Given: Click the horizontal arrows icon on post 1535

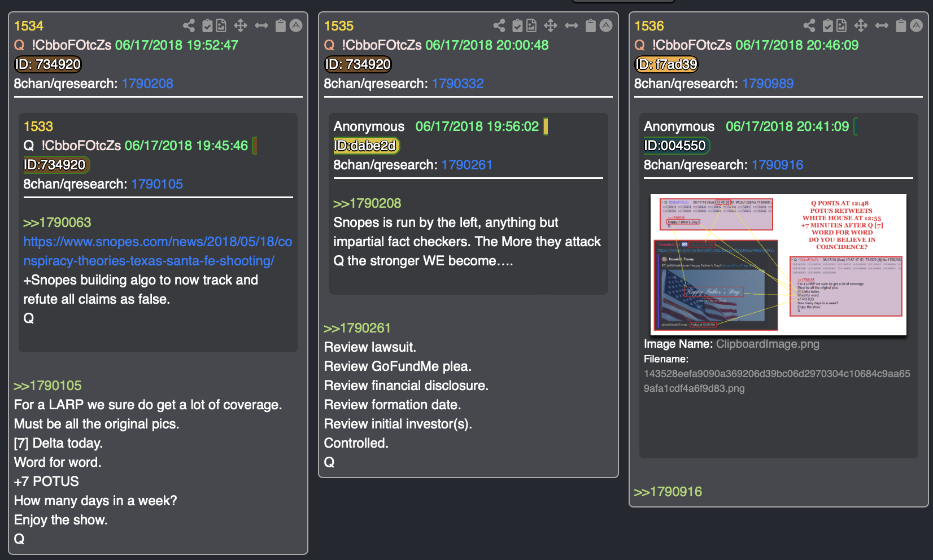Looking at the screenshot, I should (x=571, y=25).
